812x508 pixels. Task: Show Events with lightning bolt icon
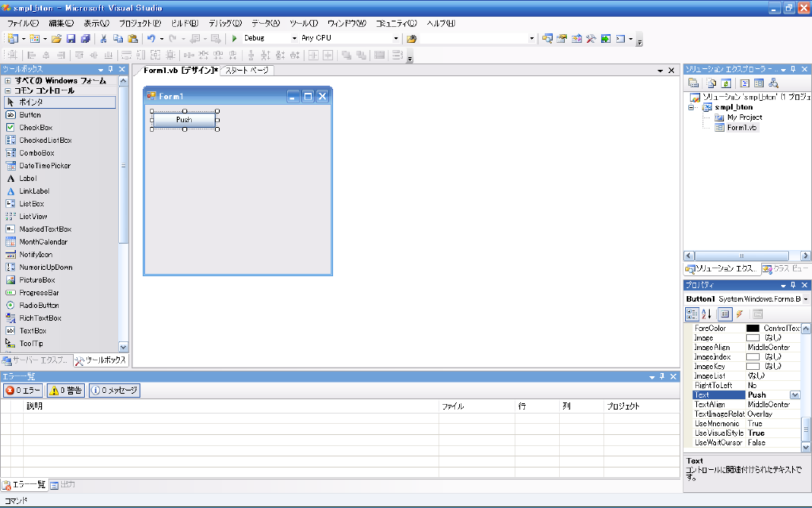pos(740,314)
